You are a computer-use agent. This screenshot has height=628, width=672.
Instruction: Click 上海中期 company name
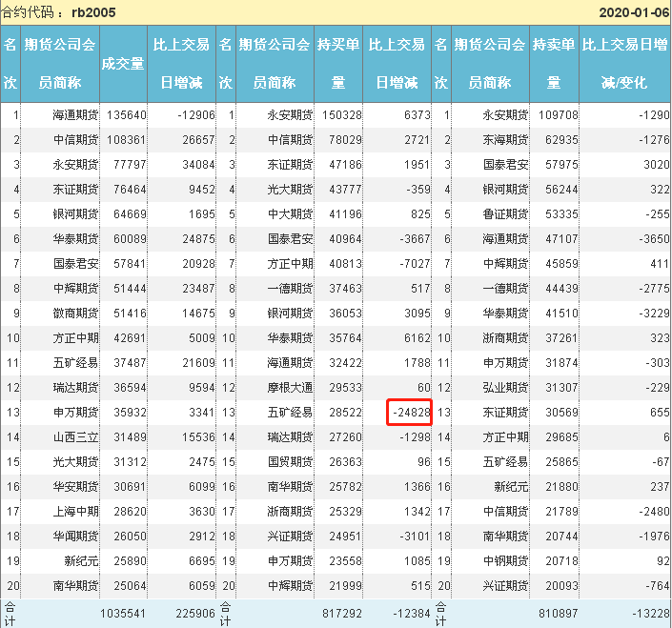tap(75, 512)
